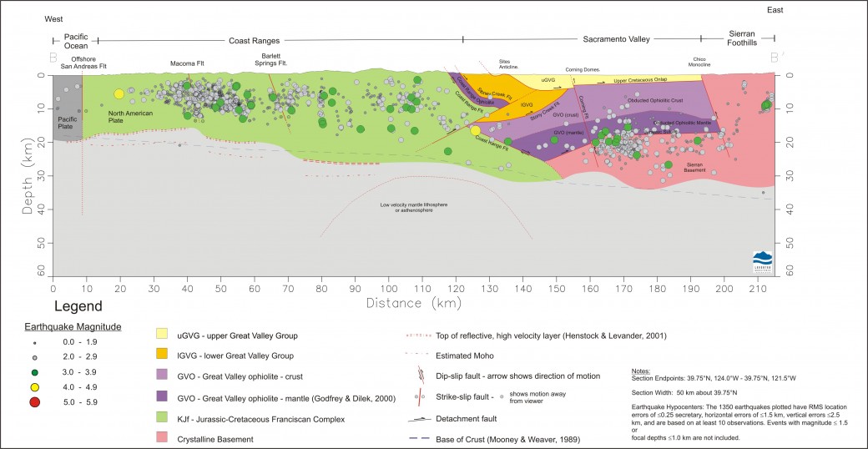This screenshot has width=868, height=449.
Task: Click the reflective high velocity layer symbol
Action: pyautogui.click(x=419, y=335)
